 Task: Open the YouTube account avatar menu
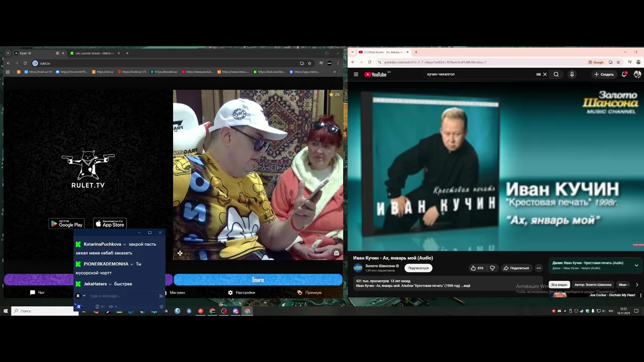[x=637, y=74]
